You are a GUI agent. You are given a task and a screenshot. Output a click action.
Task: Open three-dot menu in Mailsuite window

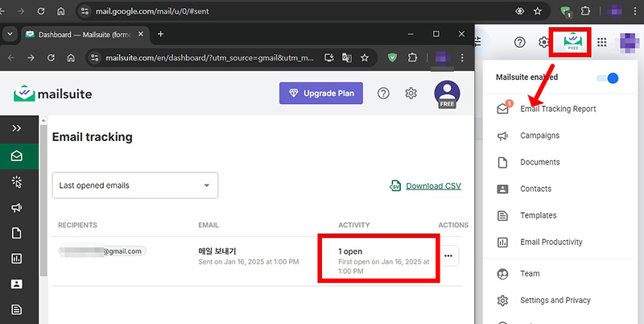(462, 57)
